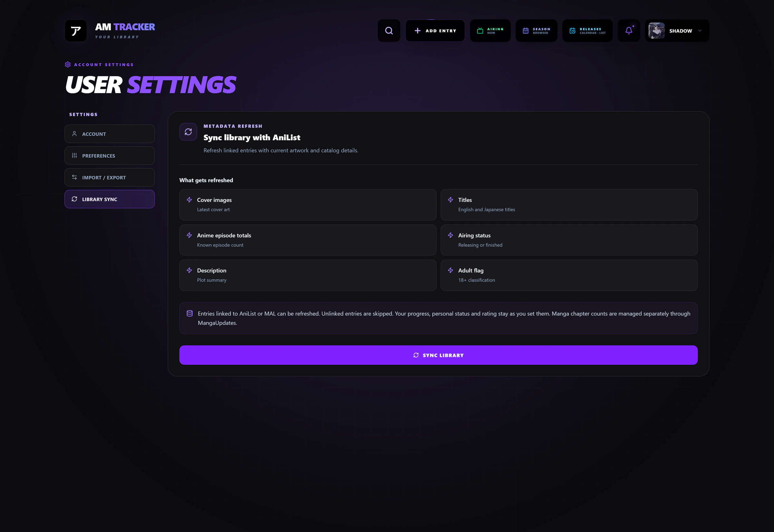Screen dimensions: 774x532
Task: Click the plus icon in Add Entry
Action: coord(417,31)
